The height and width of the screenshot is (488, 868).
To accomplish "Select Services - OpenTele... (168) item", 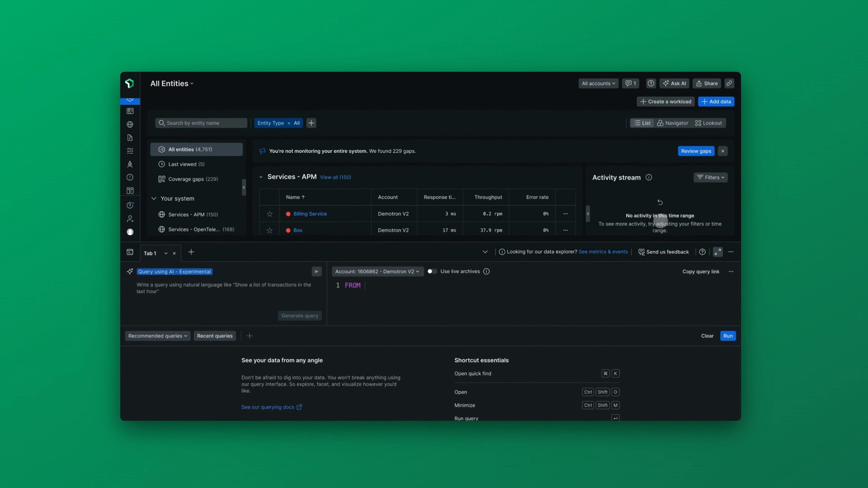I will [x=197, y=230].
